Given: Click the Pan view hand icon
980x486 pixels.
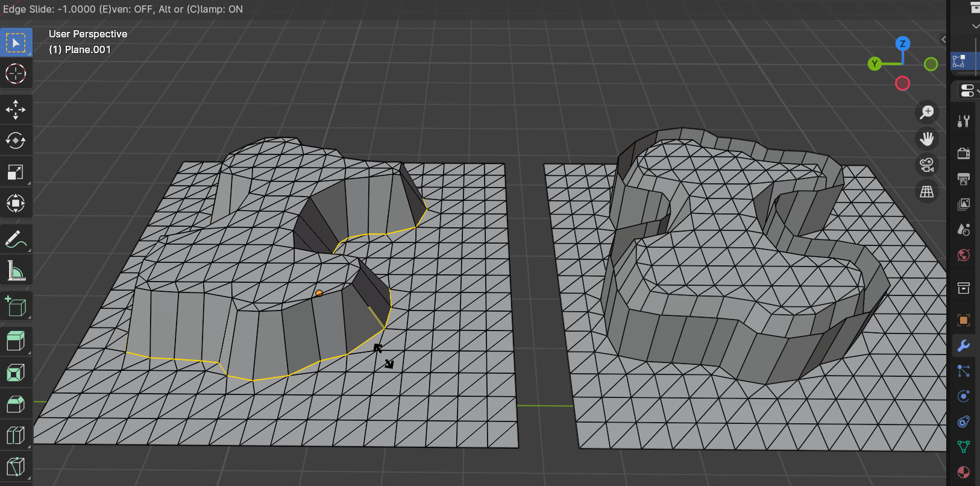Looking at the screenshot, I should [927, 139].
